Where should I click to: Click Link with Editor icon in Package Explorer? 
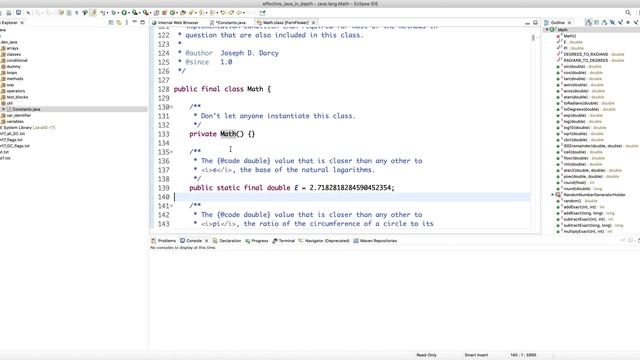click(118, 22)
